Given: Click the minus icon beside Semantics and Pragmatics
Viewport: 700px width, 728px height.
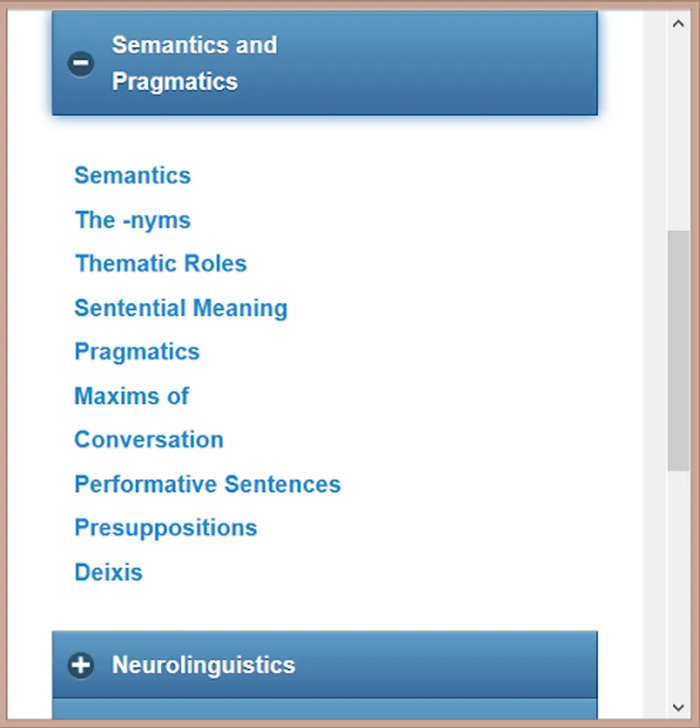Looking at the screenshot, I should click(81, 63).
